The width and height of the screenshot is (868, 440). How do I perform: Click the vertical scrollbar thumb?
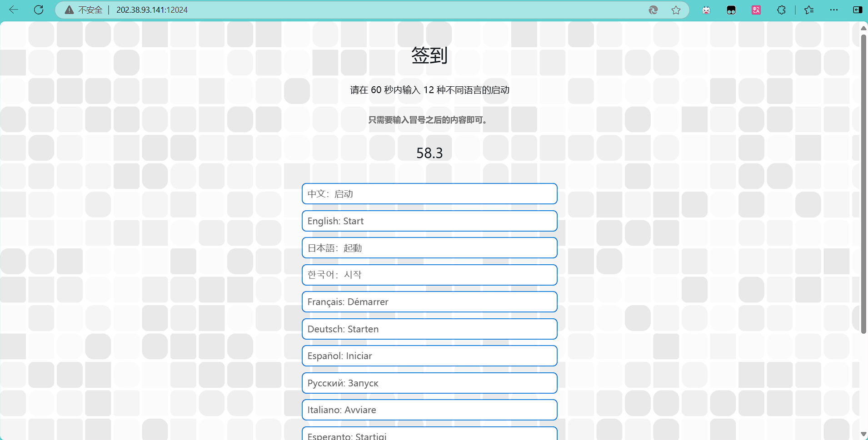click(x=863, y=184)
